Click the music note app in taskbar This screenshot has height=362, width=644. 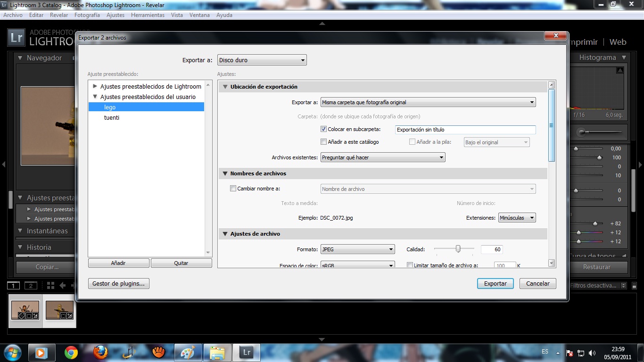(x=129, y=352)
